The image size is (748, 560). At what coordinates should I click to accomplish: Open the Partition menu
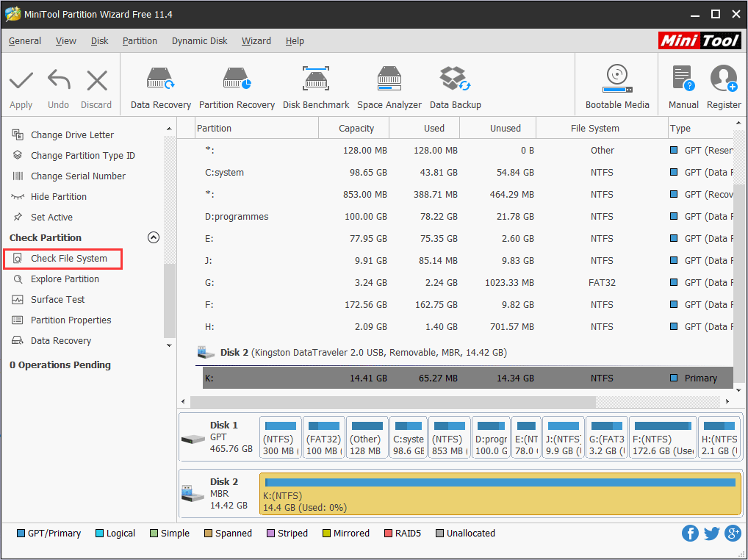pyautogui.click(x=140, y=41)
